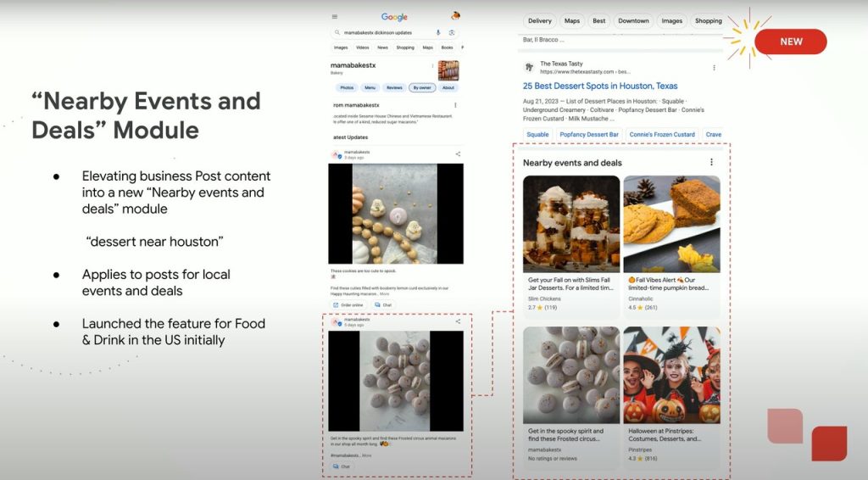Open the Google account avatar

455,15
